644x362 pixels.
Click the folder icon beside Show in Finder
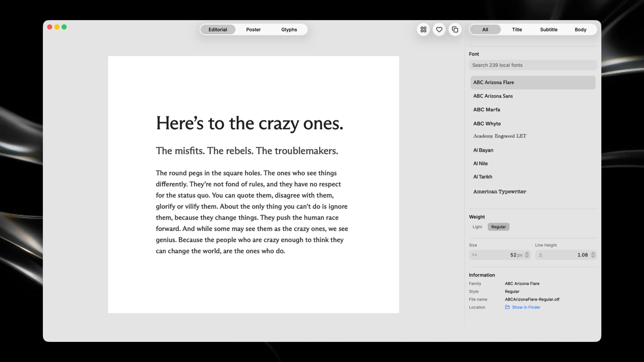point(507,307)
